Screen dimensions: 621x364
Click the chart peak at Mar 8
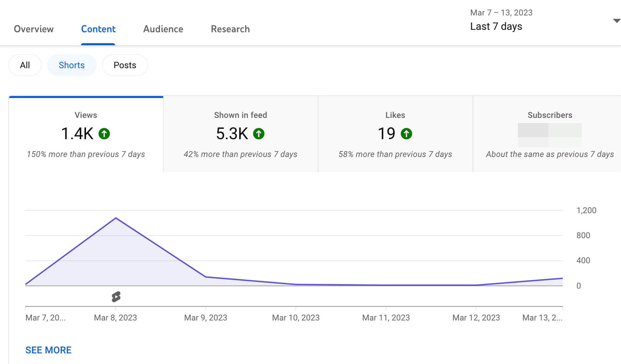pos(116,218)
